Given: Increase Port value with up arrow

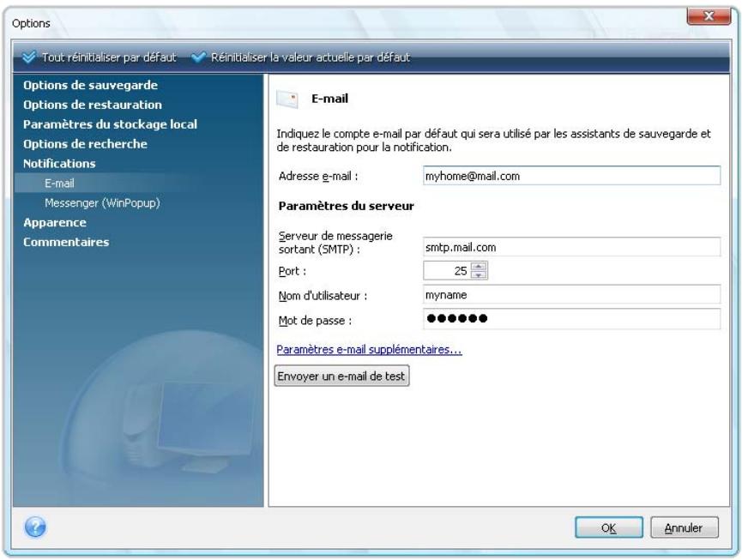Looking at the screenshot, I should [x=479, y=267].
